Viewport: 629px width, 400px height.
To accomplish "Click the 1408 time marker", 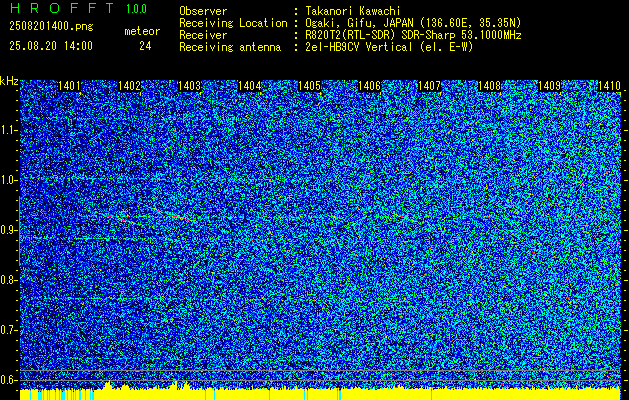I will (490, 86).
